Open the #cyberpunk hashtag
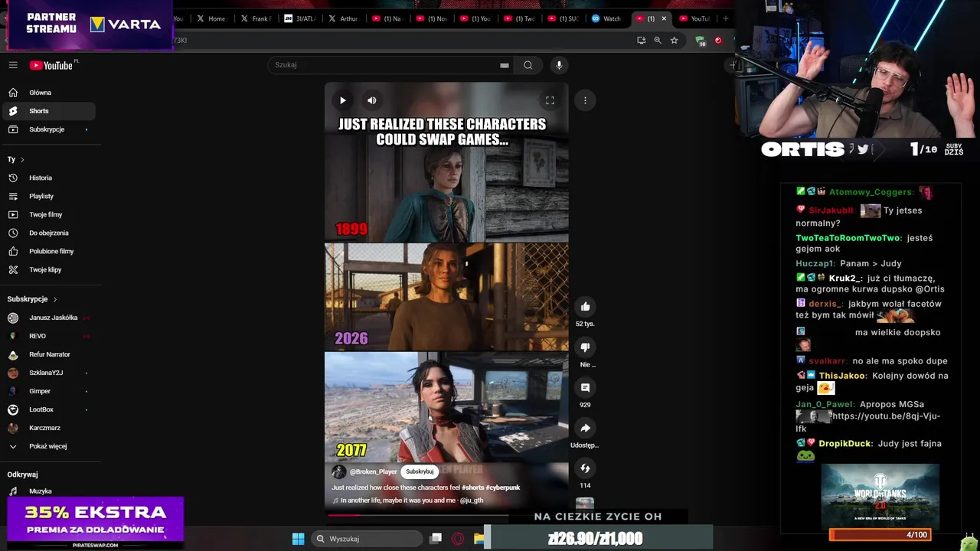Image resolution: width=980 pixels, height=551 pixels. tap(503, 487)
